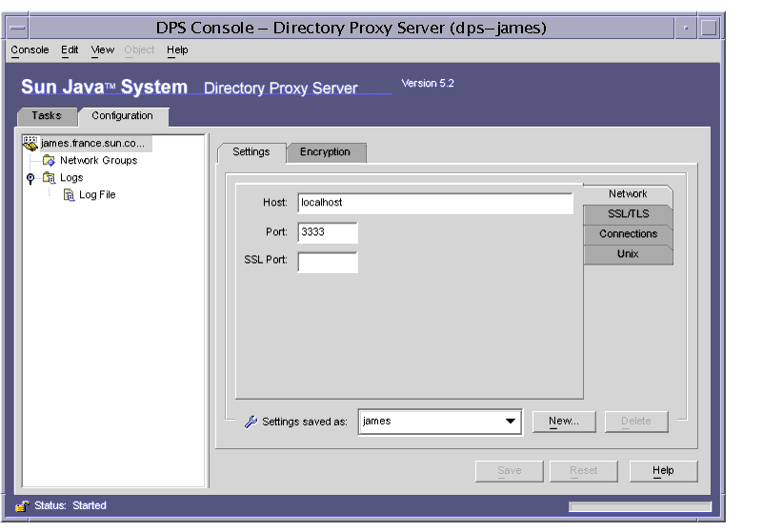Click the empty SSL Port field
This screenshot has width=783, height=532.
coord(328,262)
